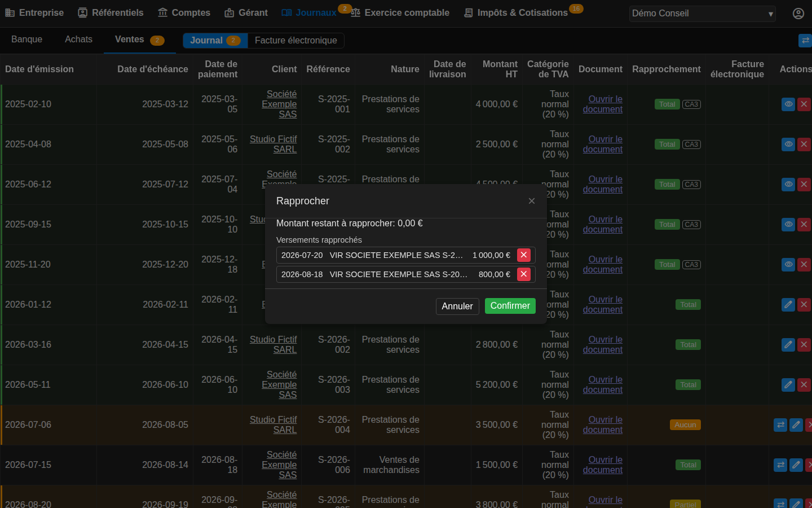Confirm the reconciliation
This screenshot has height=508, width=812.
[x=510, y=306]
